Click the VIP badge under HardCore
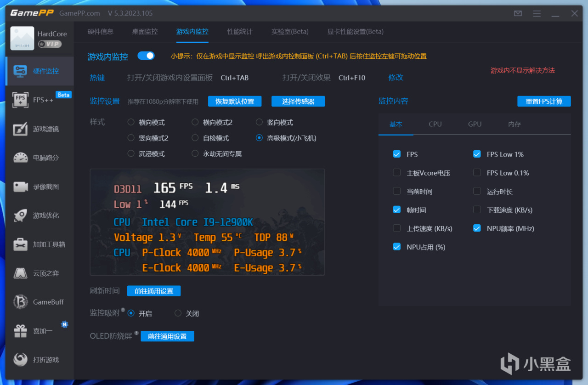Image resolution: width=588 pixels, height=385 pixels. 50,44
